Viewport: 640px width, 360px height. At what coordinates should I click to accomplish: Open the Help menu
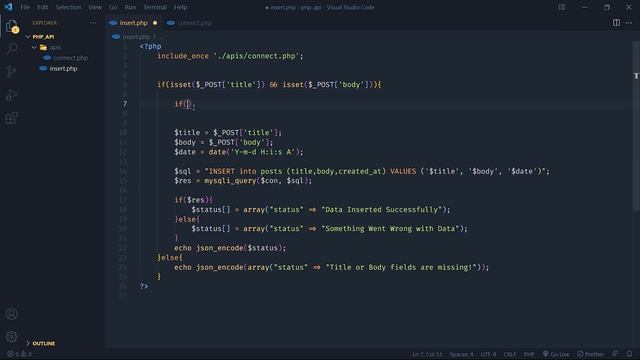(x=180, y=7)
